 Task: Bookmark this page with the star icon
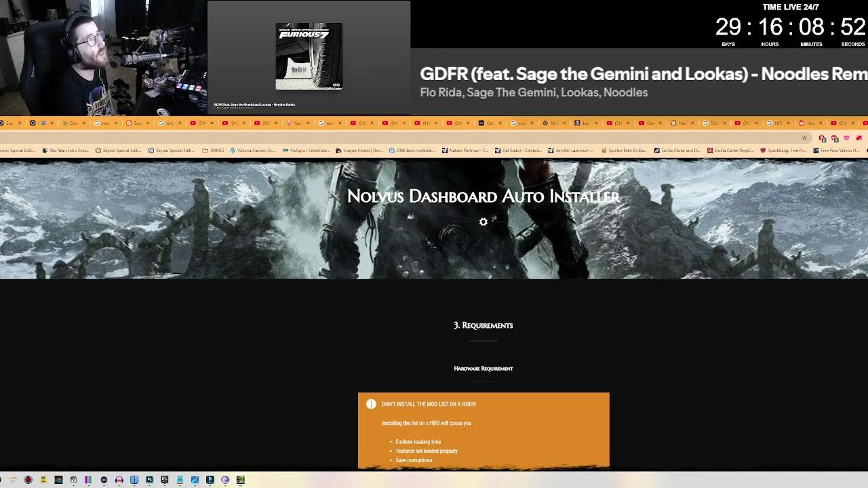coord(804,138)
